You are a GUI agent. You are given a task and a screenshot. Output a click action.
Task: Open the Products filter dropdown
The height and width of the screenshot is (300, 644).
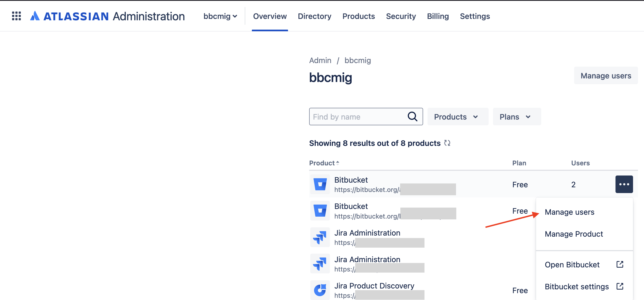click(x=457, y=117)
